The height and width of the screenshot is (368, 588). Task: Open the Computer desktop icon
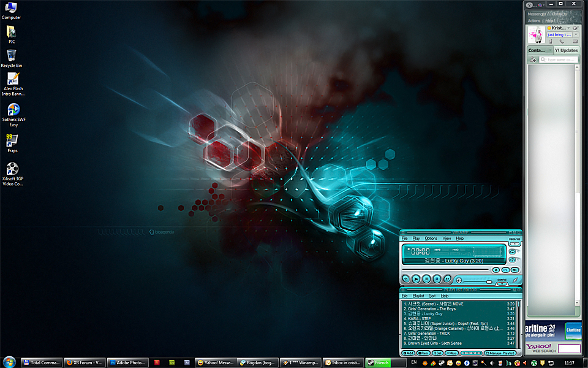11,10
